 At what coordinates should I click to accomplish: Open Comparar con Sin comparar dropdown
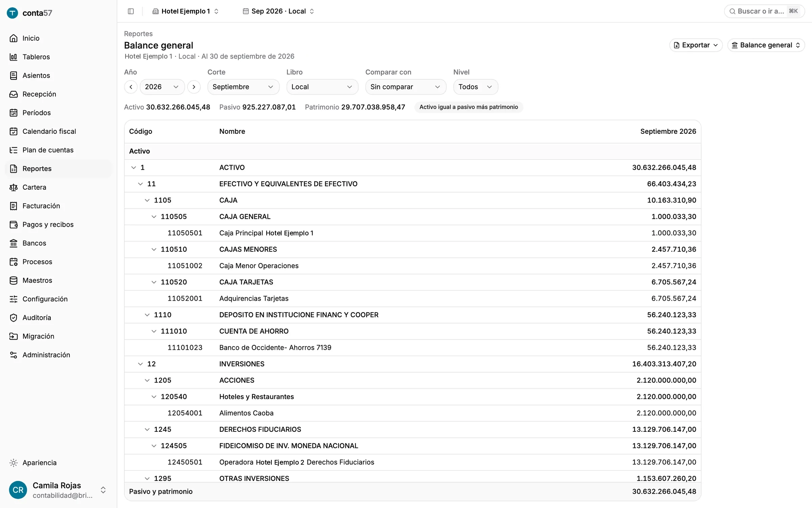click(x=406, y=87)
